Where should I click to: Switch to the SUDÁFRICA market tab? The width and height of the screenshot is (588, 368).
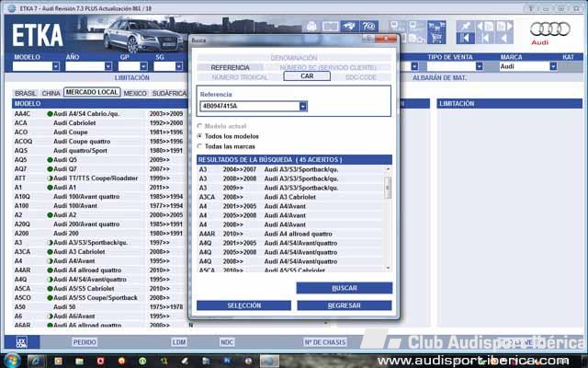click(169, 93)
